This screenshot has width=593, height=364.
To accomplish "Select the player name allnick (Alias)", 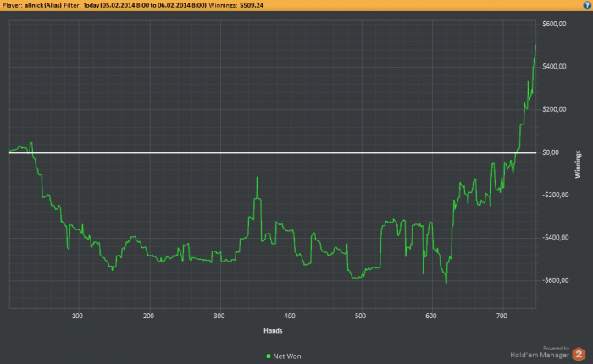I will [43, 5].
